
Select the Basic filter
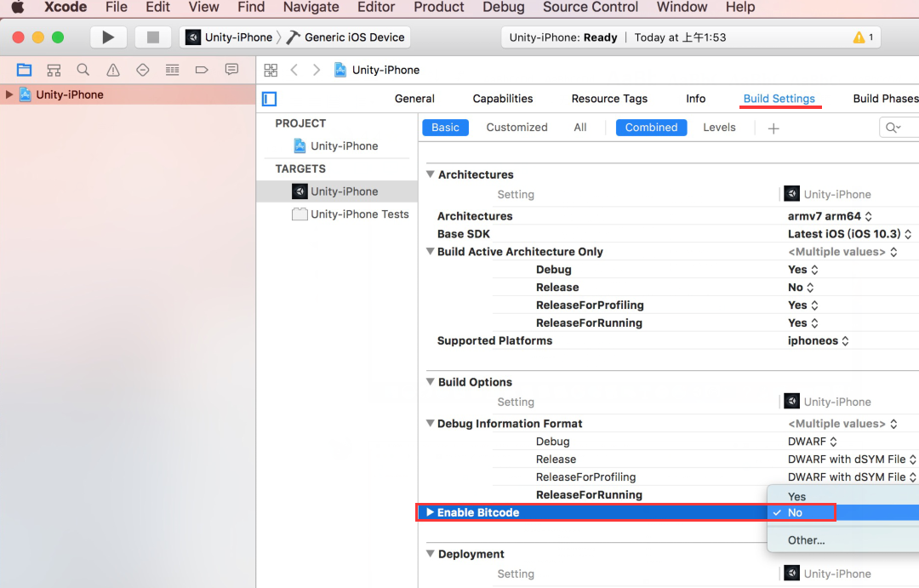click(x=445, y=127)
